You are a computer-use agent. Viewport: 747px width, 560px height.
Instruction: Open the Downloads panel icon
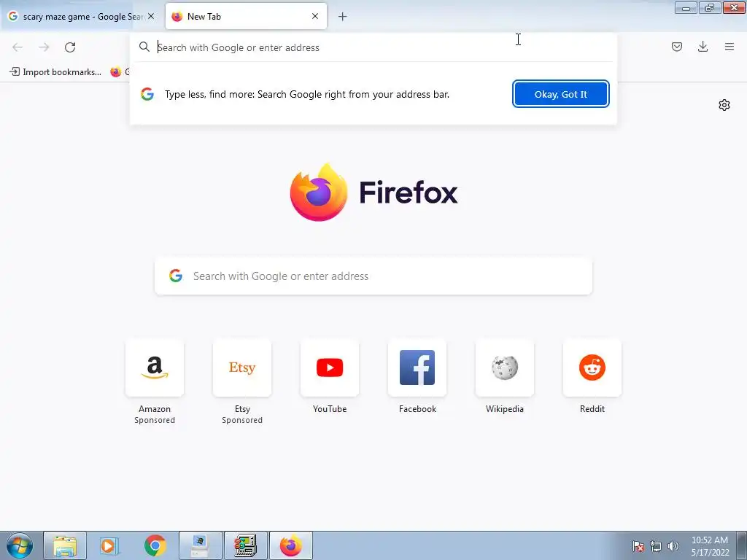(703, 47)
